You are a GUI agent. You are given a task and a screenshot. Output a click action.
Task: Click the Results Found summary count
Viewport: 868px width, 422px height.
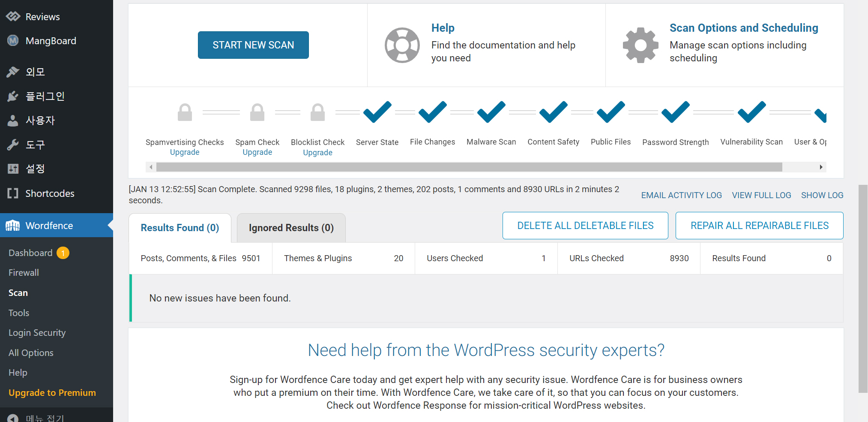[x=829, y=258]
